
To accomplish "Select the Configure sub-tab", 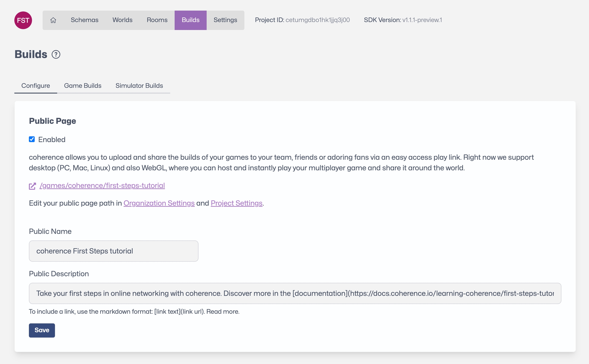I will [36, 86].
